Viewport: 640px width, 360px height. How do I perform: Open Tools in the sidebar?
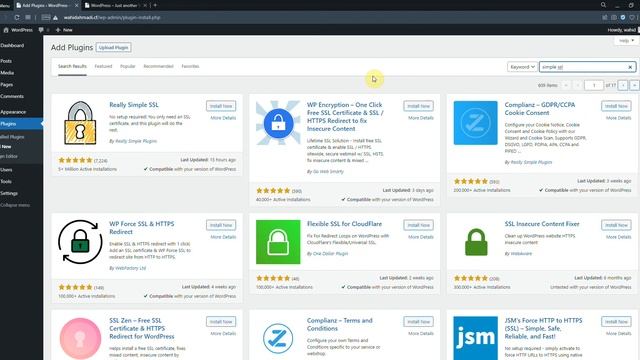pos(6,182)
